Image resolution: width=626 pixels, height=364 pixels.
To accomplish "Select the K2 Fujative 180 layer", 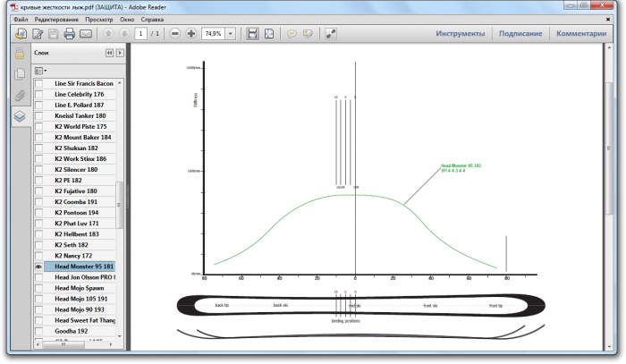I will coord(76,191).
